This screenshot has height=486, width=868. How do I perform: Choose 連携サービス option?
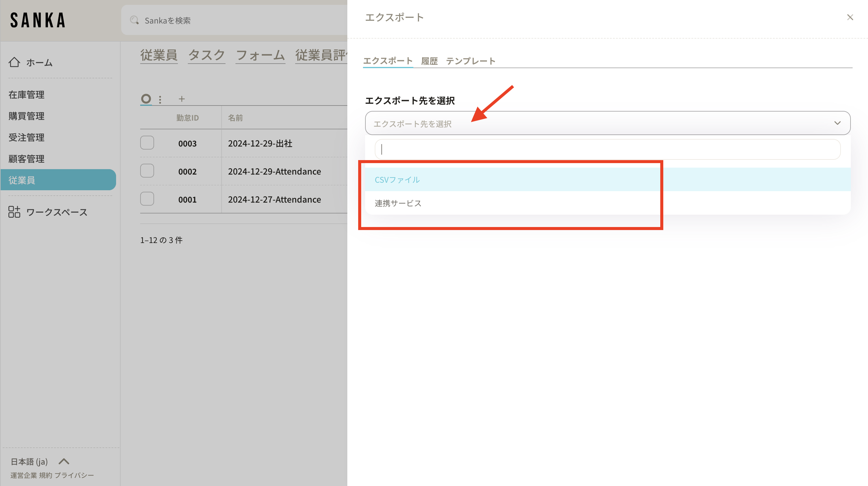point(608,203)
